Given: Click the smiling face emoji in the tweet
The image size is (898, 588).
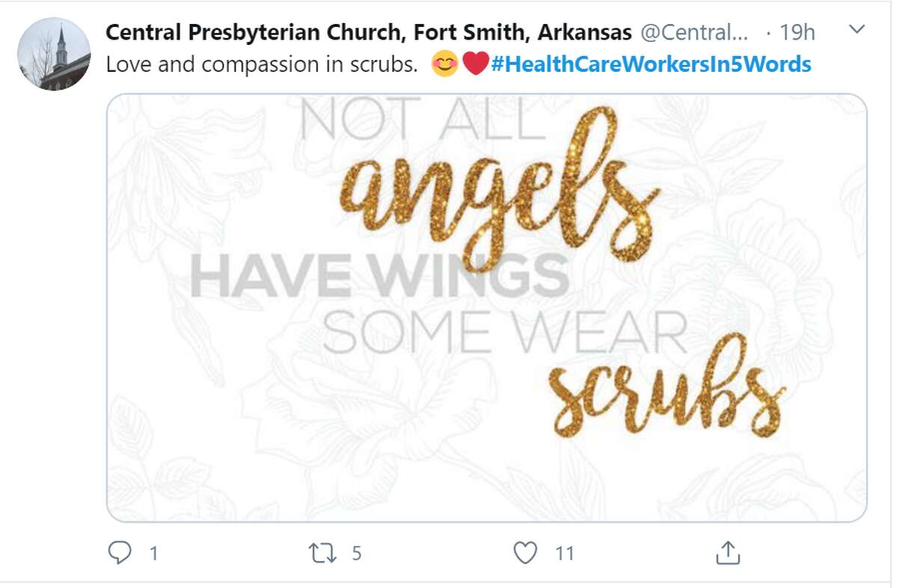Looking at the screenshot, I should pyautogui.click(x=445, y=64).
